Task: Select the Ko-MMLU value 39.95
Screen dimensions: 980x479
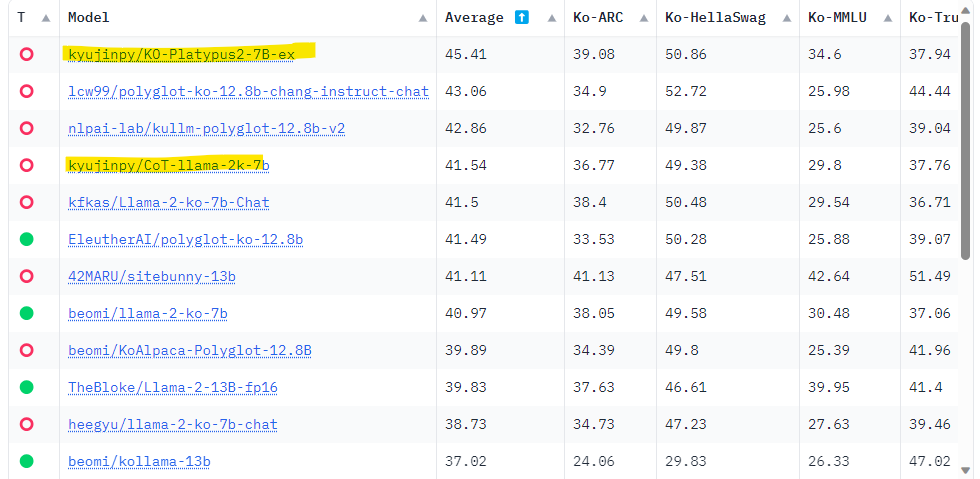Action: pyautogui.click(x=829, y=387)
